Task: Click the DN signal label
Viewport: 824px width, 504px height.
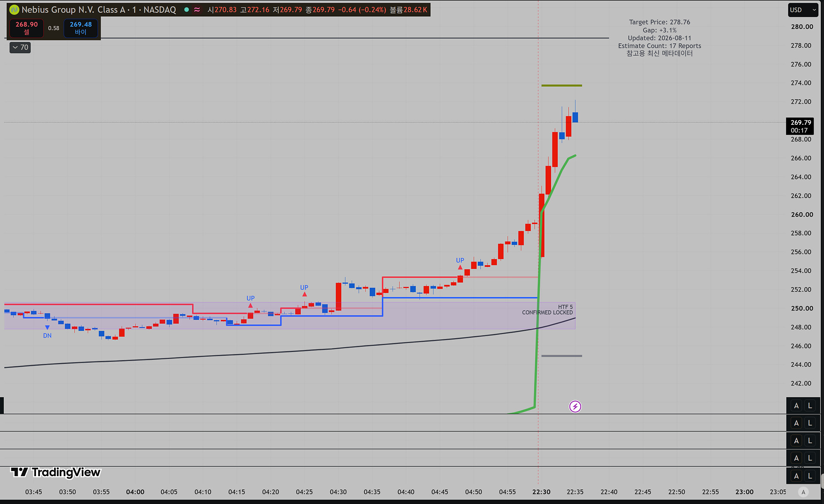Action: (x=47, y=336)
